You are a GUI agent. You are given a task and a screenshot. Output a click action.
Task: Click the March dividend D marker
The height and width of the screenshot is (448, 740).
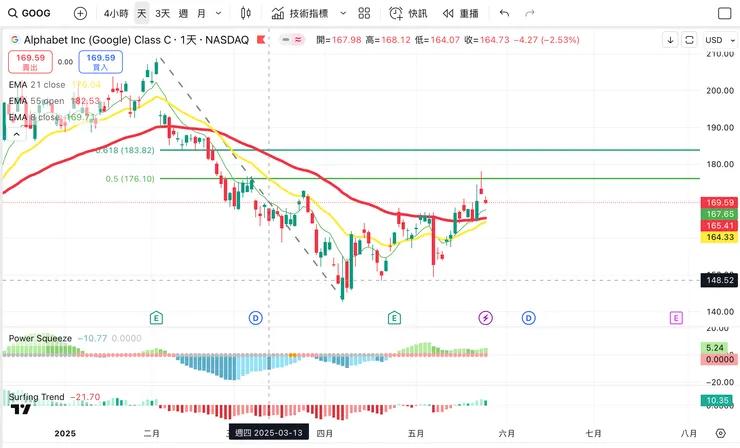point(255,318)
